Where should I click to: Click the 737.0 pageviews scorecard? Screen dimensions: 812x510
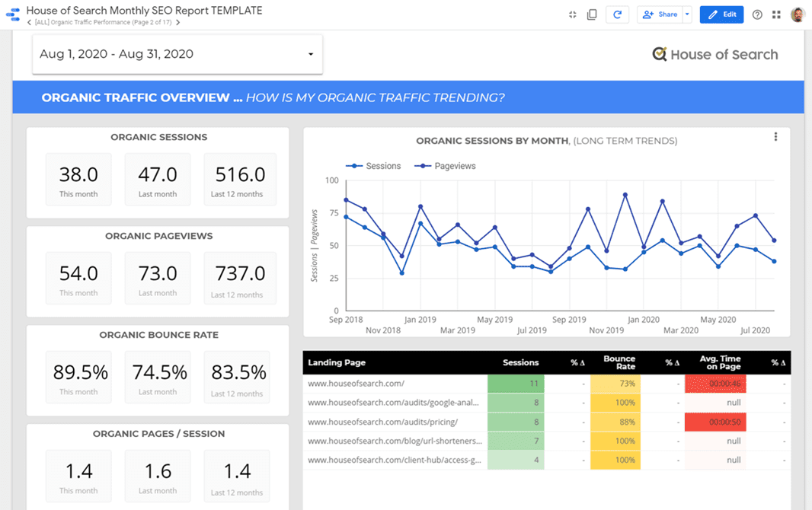240,279
